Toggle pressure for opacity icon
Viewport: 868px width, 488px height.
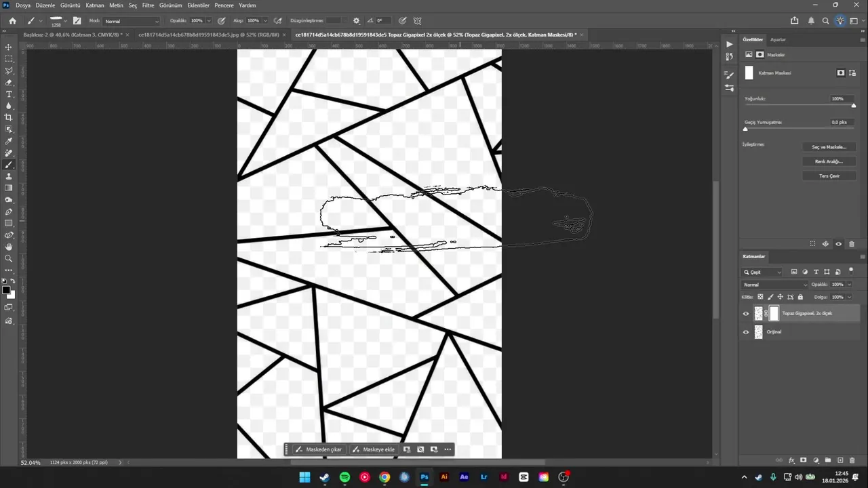click(x=222, y=21)
